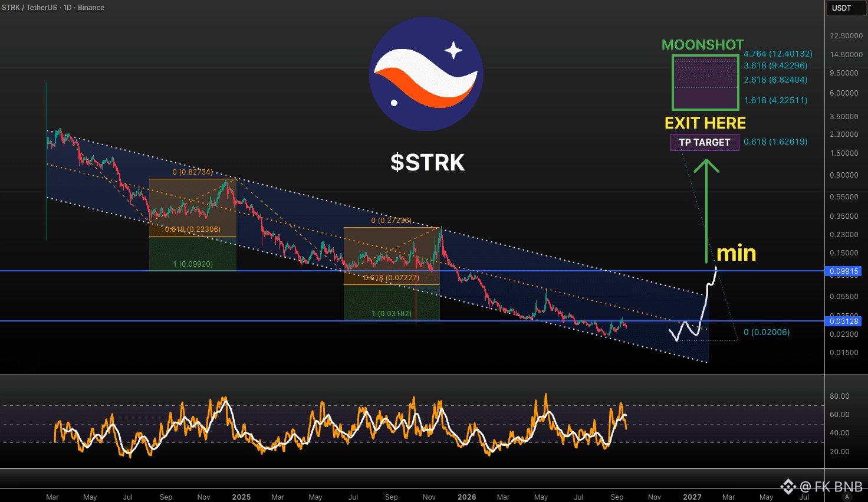Open the USDT currency selector

click(842, 8)
